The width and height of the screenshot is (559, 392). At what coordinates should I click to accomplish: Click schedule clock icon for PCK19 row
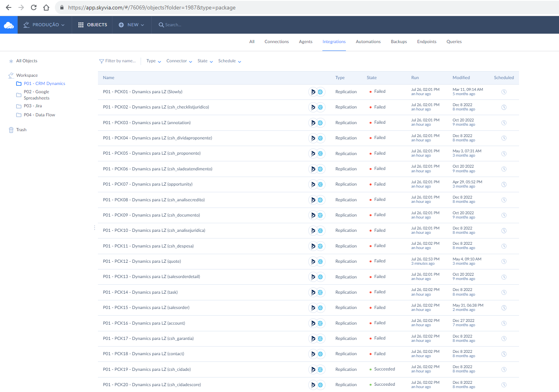tap(504, 369)
